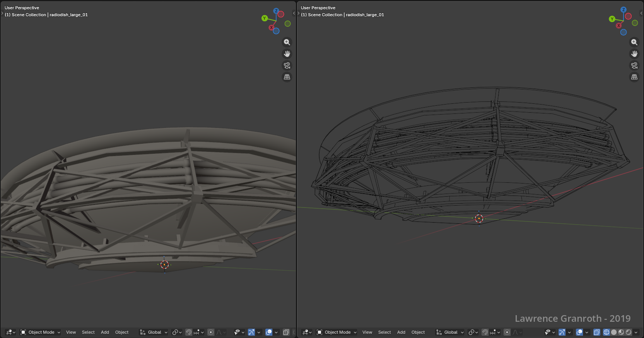The height and width of the screenshot is (338, 644).
Task: Toggle overlays visibility in left viewport
Action: tap(269, 332)
